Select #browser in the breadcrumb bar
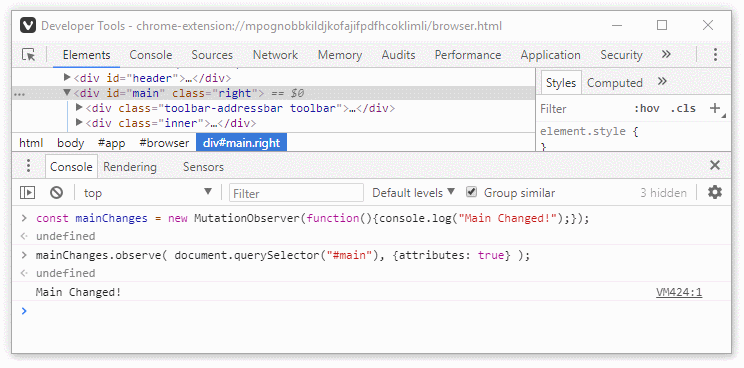 click(164, 143)
